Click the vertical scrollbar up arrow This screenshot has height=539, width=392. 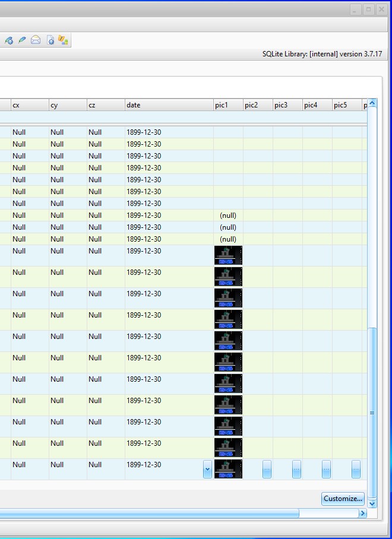click(372, 103)
